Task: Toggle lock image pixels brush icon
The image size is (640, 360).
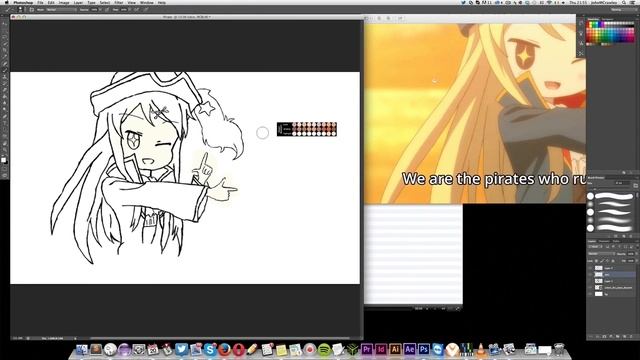Action: tap(602, 260)
